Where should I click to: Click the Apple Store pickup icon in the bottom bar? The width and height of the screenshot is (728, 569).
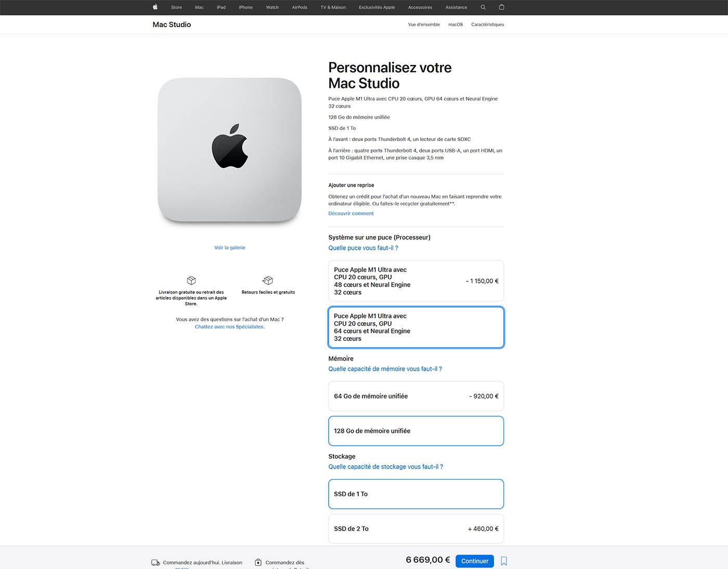pyautogui.click(x=258, y=562)
